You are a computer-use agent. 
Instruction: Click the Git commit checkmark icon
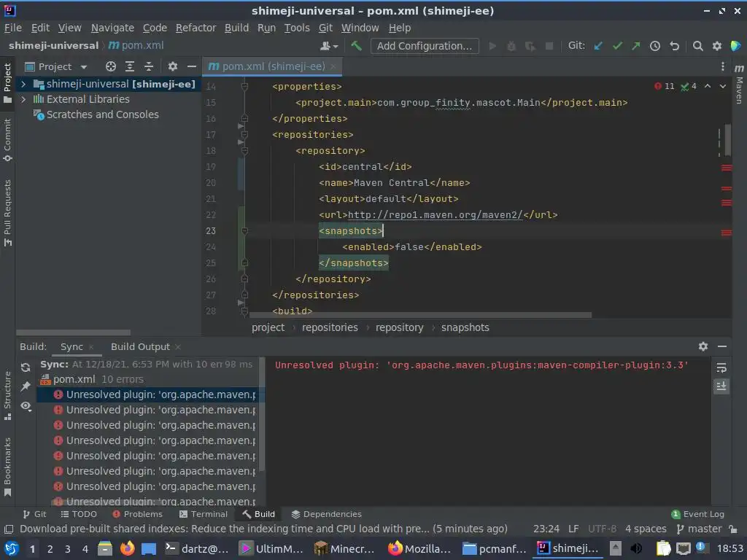coord(617,46)
